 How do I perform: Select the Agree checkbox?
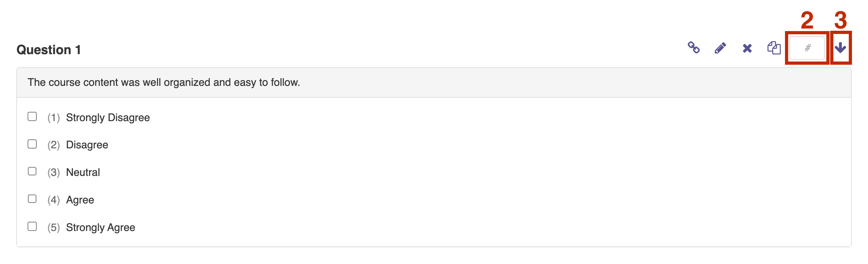click(32, 199)
